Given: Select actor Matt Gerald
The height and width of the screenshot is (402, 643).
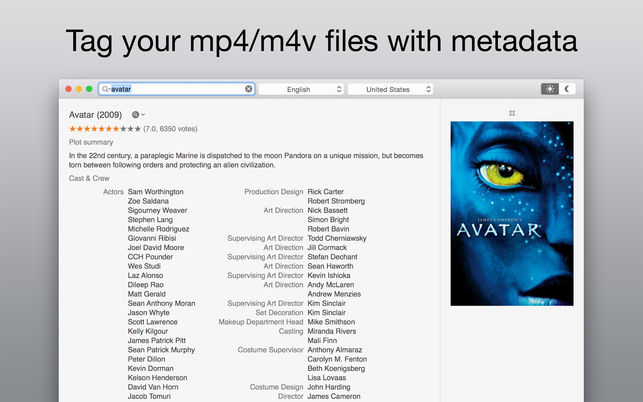Looking at the screenshot, I should click(146, 294).
